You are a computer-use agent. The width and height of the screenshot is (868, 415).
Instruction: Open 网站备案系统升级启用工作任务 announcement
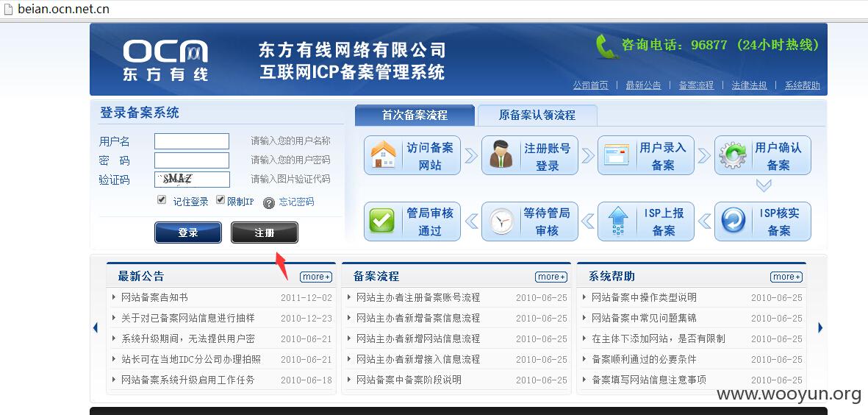[x=188, y=380]
